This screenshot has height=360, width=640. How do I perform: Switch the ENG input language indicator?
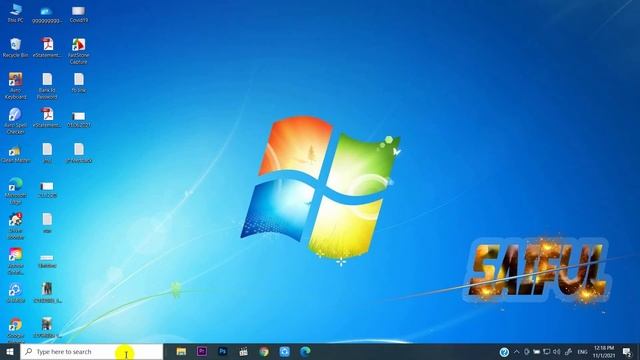pyautogui.click(x=582, y=352)
